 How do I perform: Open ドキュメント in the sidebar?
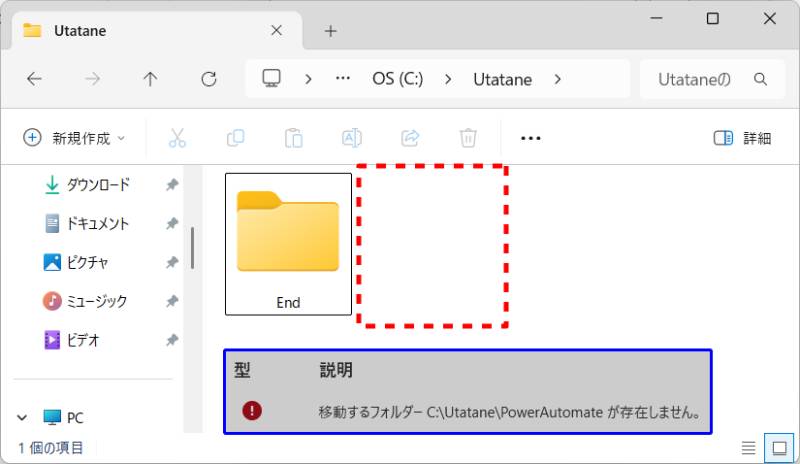tap(98, 223)
